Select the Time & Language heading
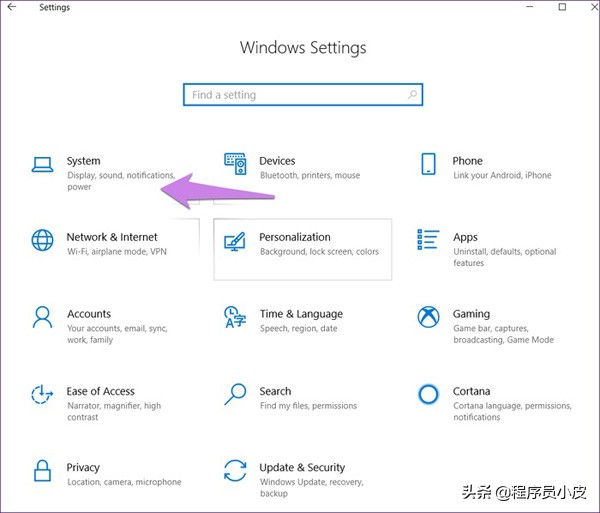The width and height of the screenshot is (600, 513). click(301, 314)
